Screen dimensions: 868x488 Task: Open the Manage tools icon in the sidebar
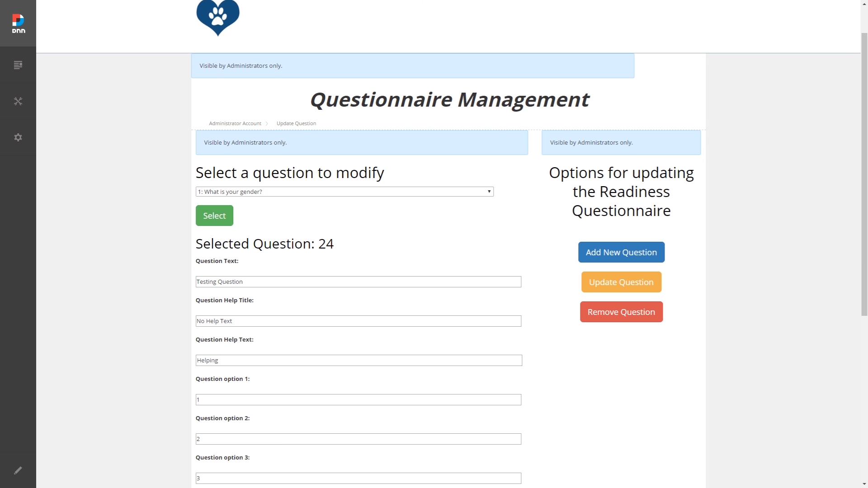pyautogui.click(x=18, y=101)
